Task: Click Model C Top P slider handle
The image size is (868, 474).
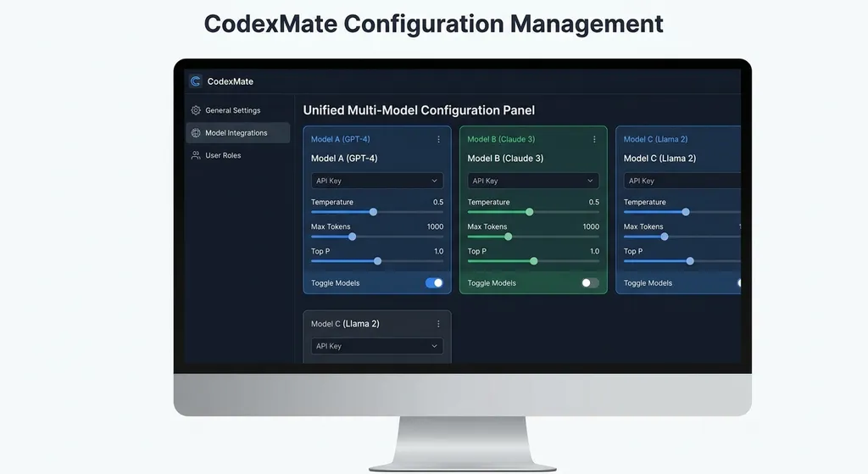Action: [690, 261]
